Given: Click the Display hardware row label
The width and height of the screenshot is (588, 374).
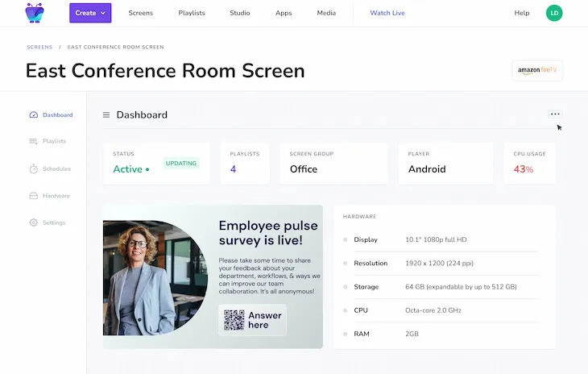Looking at the screenshot, I should pyautogui.click(x=366, y=239).
